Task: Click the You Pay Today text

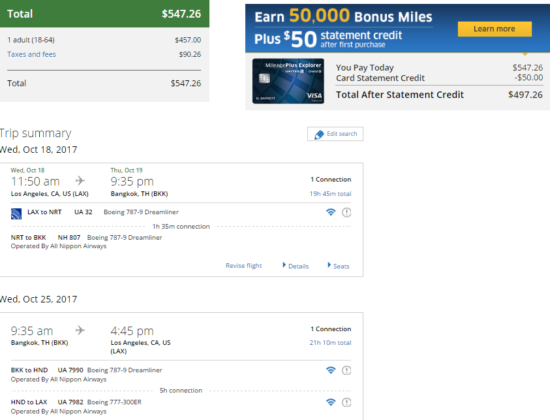Action: [x=365, y=67]
